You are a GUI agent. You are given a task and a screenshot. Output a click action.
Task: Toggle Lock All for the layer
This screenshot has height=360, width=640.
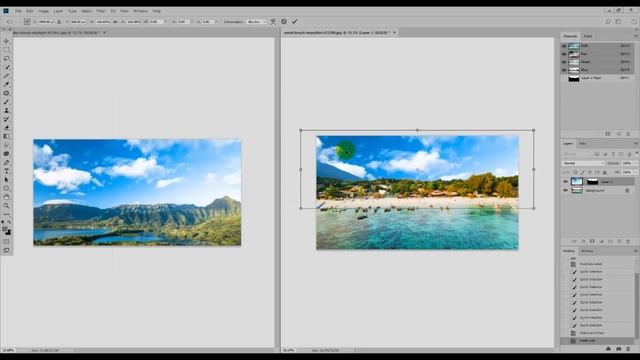tap(604, 172)
